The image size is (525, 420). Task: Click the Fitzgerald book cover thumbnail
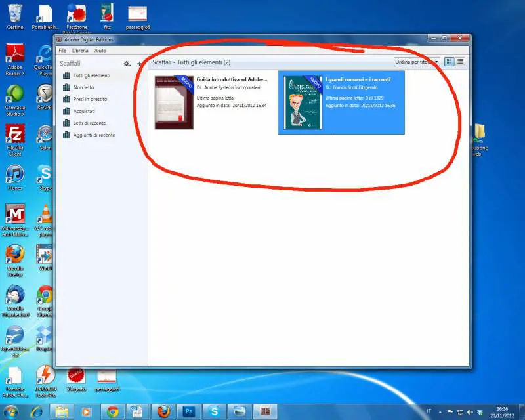point(303,102)
